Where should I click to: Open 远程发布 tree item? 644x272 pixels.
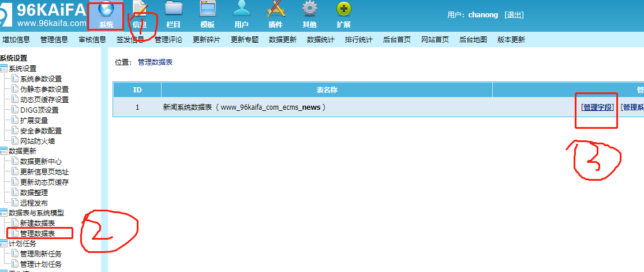[x=34, y=203]
